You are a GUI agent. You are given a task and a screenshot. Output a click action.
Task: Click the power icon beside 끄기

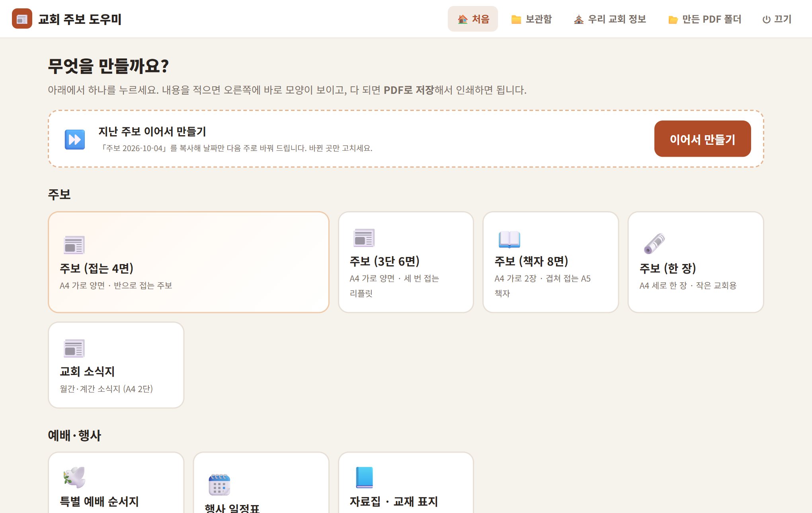(766, 19)
